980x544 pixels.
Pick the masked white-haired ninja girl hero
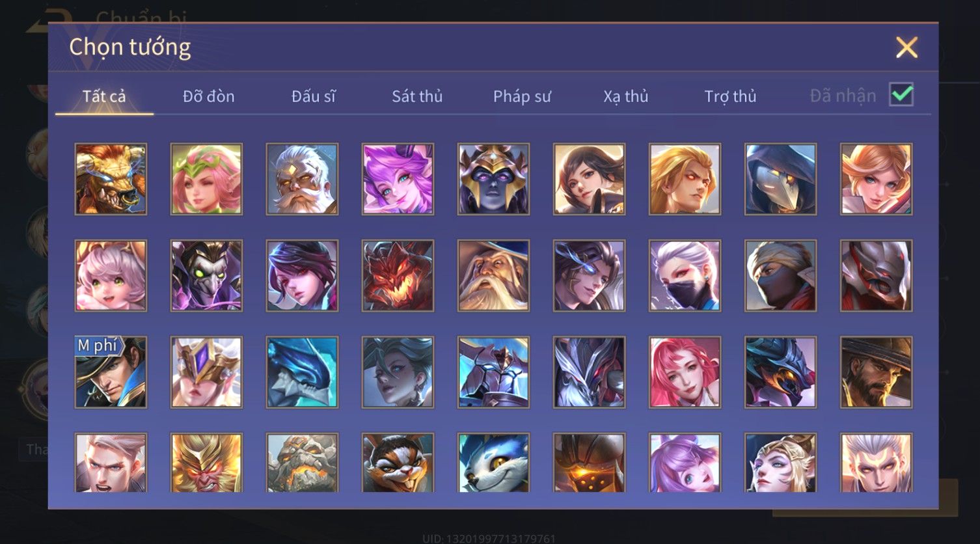pyautogui.click(x=685, y=275)
